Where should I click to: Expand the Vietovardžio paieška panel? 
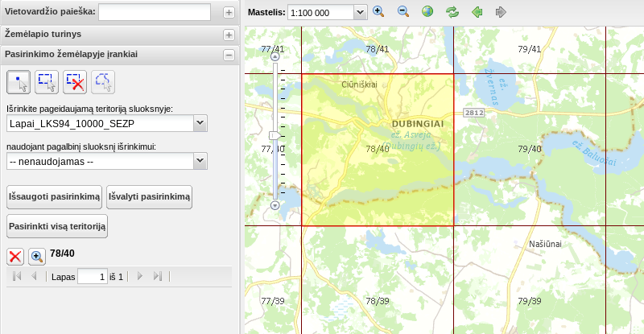click(x=229, y=13)
